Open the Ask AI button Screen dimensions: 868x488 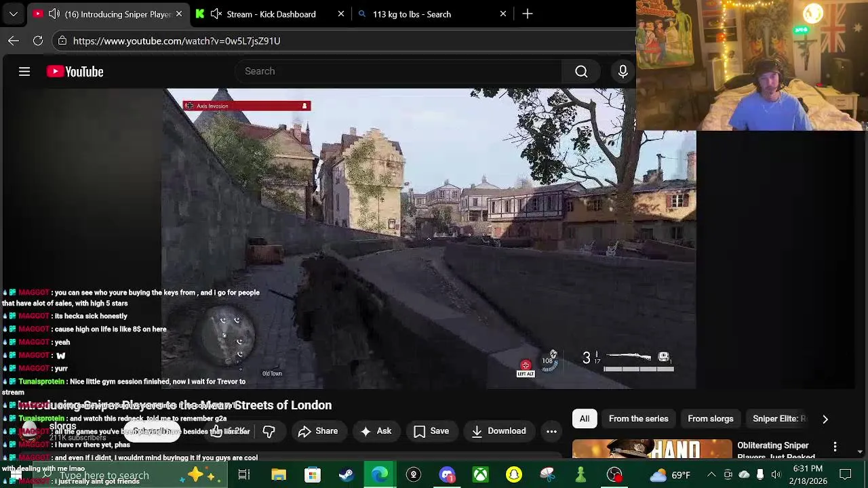coord(376,431)
